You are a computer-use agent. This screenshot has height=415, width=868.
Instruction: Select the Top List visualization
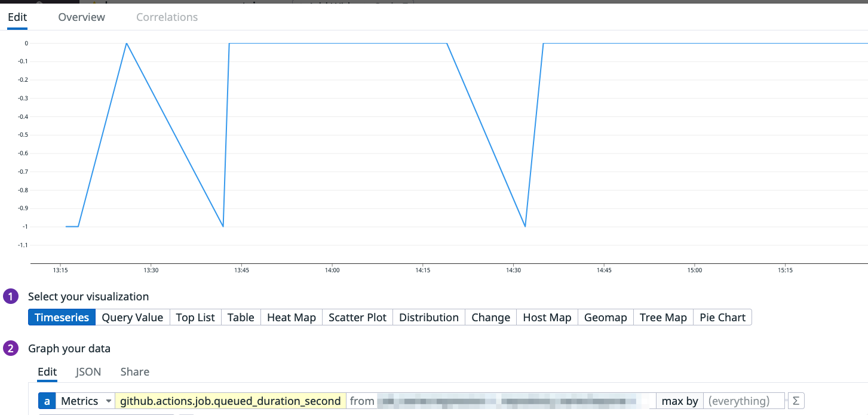click(x=195, y=317)
